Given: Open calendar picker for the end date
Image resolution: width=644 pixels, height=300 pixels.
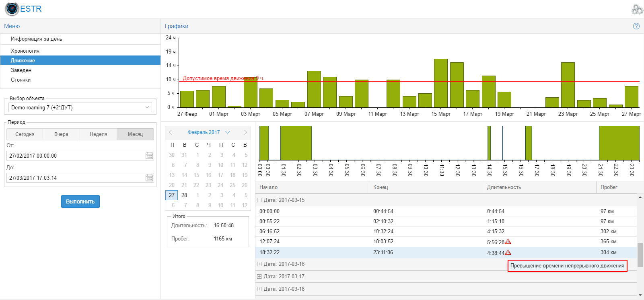Looking at the screenshot, I should point(149,178).
